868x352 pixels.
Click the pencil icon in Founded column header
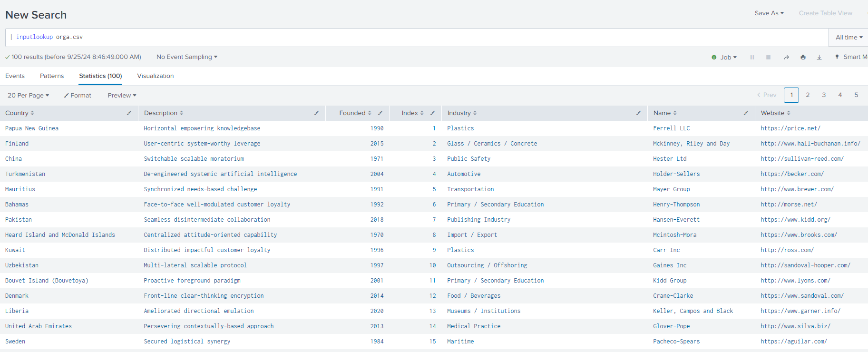tap(380, 113)
